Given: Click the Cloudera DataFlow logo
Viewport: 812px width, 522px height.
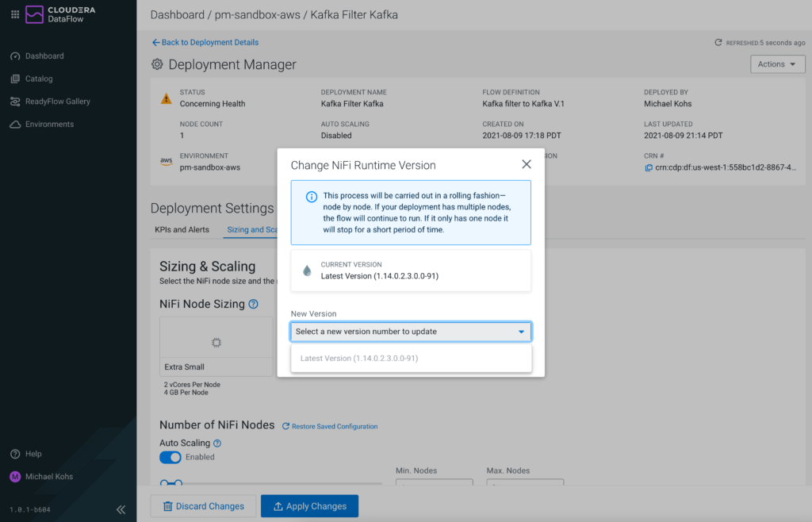Looking at the screenshot, I should [61, 14].
